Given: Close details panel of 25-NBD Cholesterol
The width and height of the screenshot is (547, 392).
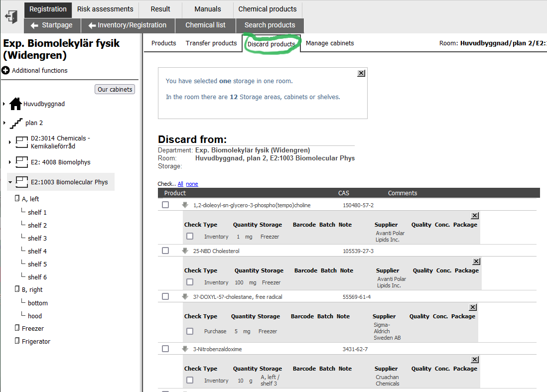Looking at the screenshot, I should click(476, 261).
